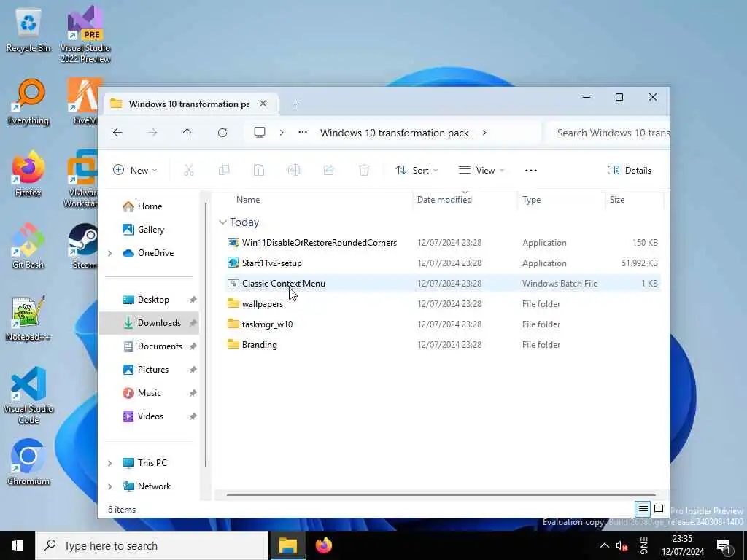Show hidden breadcrumb path with the ellipsis
Image resolution: width=747 pixels, height=560 pixels.
point(303,133)
